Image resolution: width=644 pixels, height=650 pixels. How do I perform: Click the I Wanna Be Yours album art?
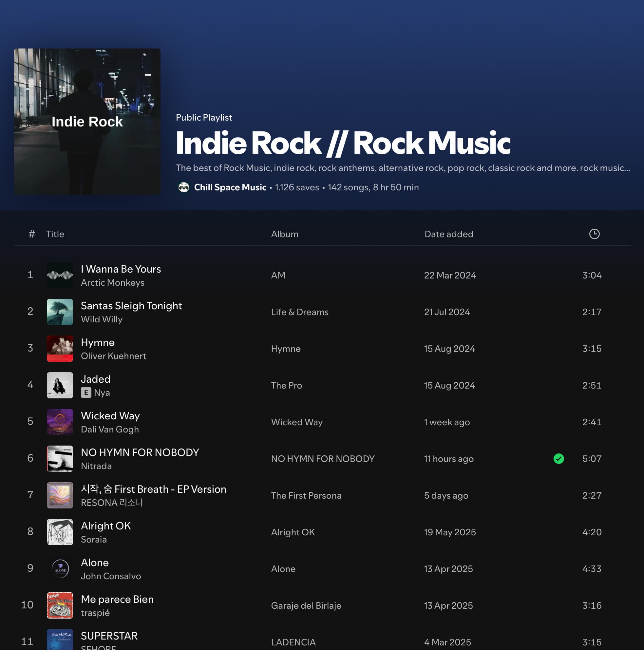pos(60,275)
